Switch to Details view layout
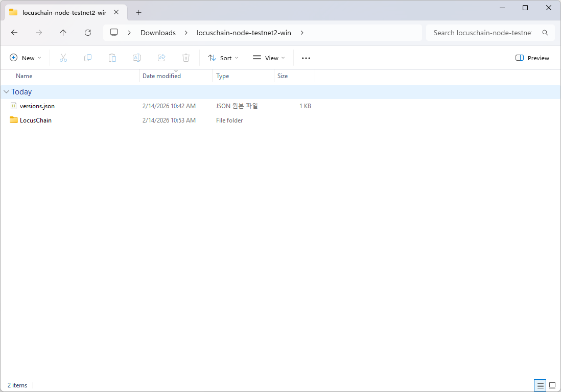This screenshot has height=392, width=561. click(540, 385)
